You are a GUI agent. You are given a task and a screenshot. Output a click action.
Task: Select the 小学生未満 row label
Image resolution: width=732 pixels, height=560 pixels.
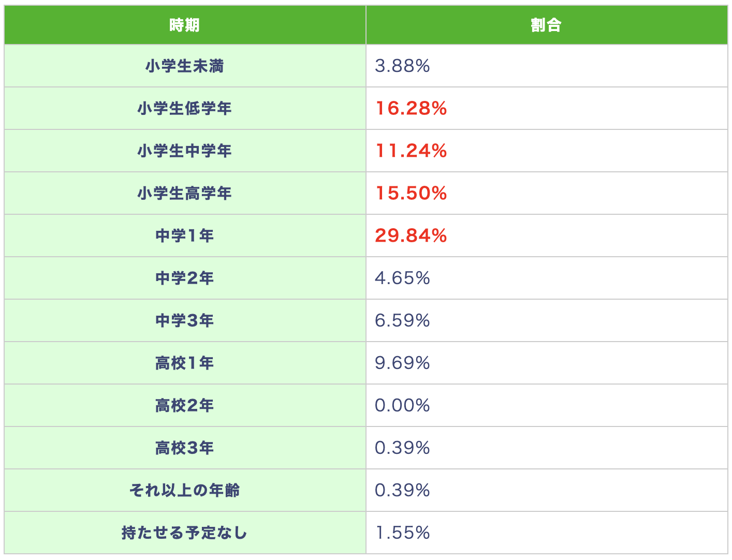tap(184, 66)
